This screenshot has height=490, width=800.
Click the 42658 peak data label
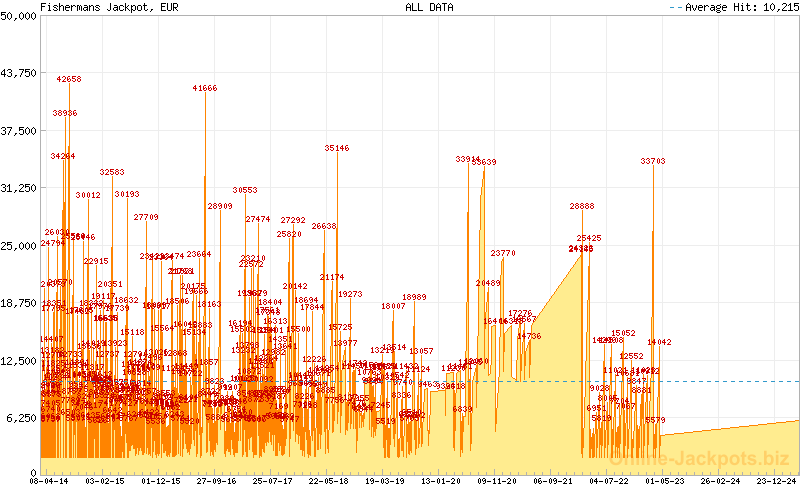(69, 78)
